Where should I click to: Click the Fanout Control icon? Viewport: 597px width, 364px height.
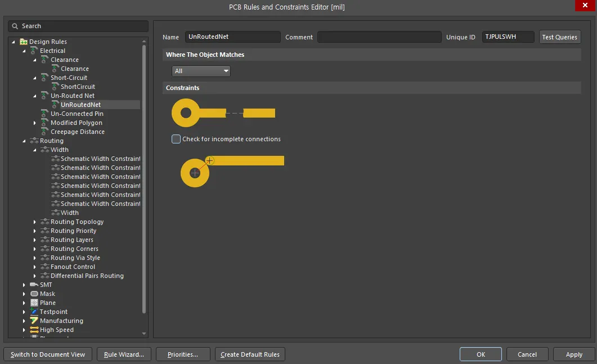coord(45,267)
